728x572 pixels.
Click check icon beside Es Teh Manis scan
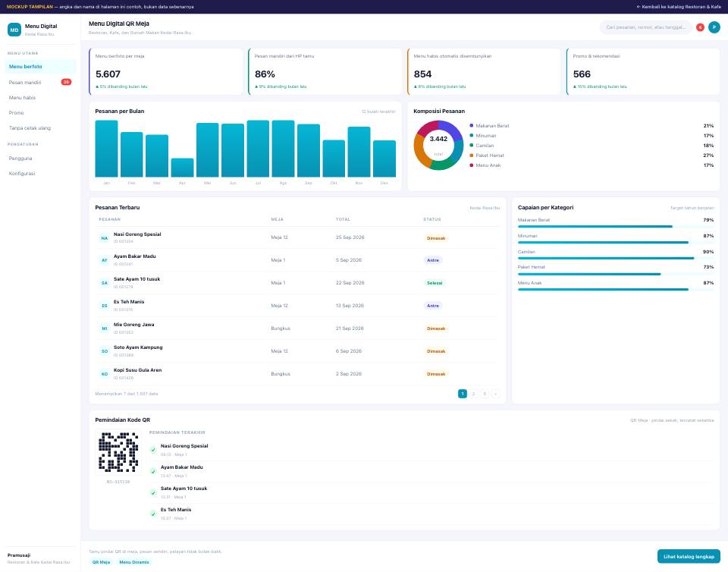[x=153, y=514]
